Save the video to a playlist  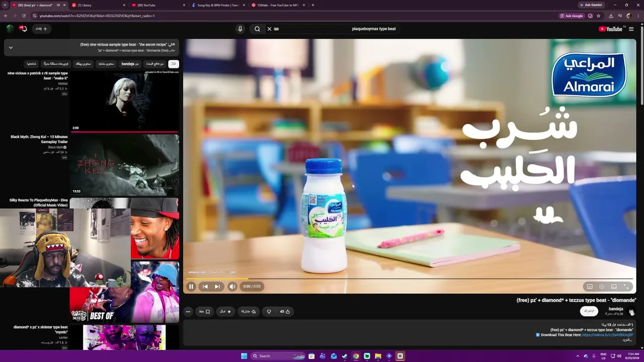204,312
